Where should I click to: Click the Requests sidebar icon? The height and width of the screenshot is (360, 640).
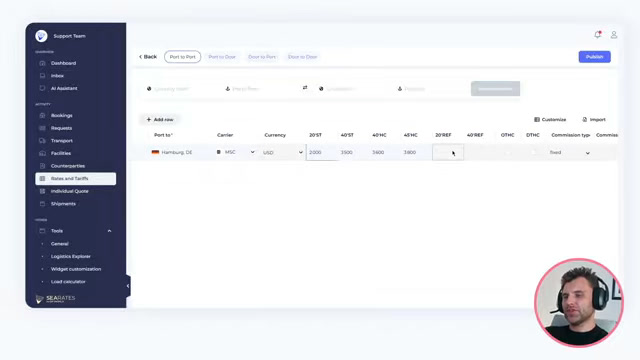pos(42,128)
